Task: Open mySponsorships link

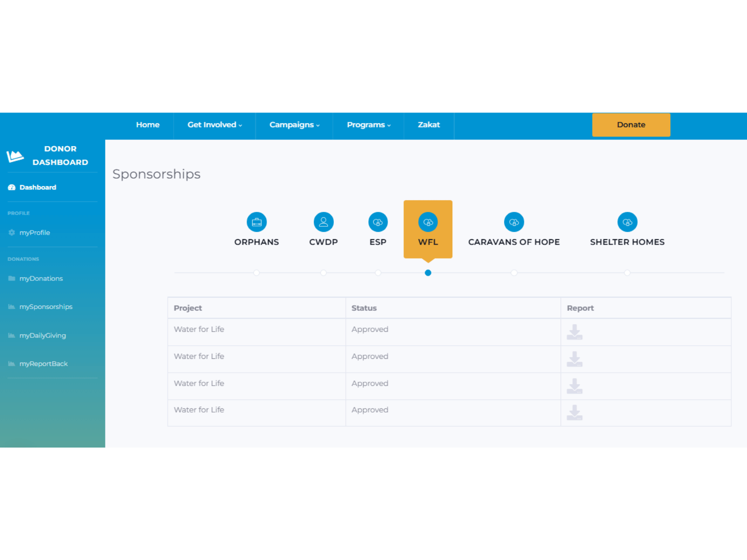Action: click(x=46, y=307)
